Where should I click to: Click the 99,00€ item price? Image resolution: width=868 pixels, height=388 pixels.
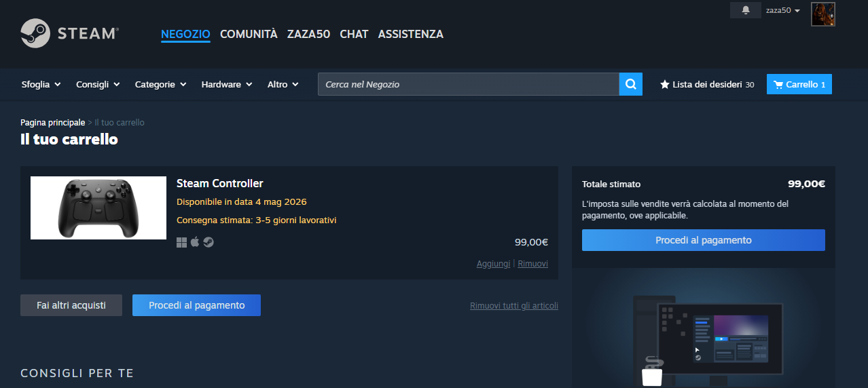point(531,242)
